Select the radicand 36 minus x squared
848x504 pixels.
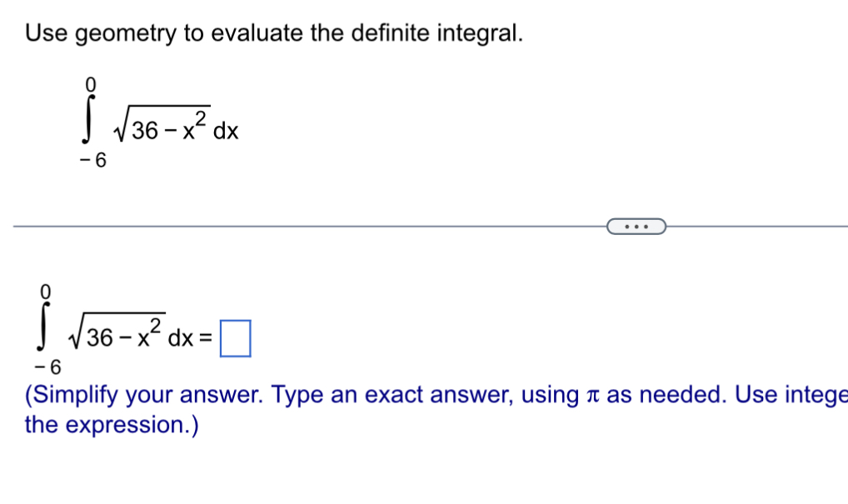158,129
